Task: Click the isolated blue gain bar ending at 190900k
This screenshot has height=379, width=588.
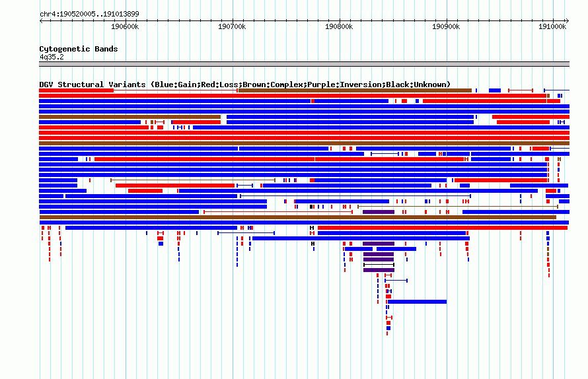Action: pos(417,301)
